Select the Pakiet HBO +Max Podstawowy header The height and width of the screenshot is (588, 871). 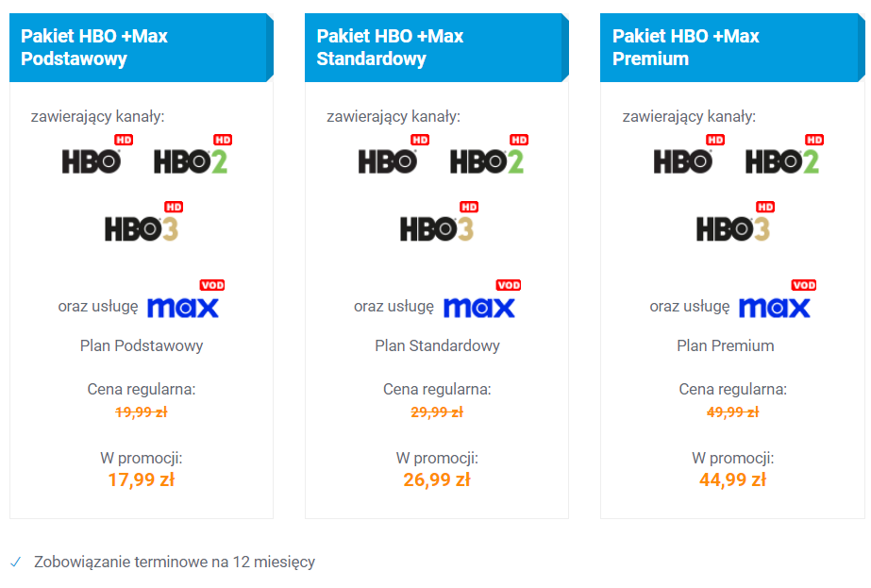tap(142, 48)
